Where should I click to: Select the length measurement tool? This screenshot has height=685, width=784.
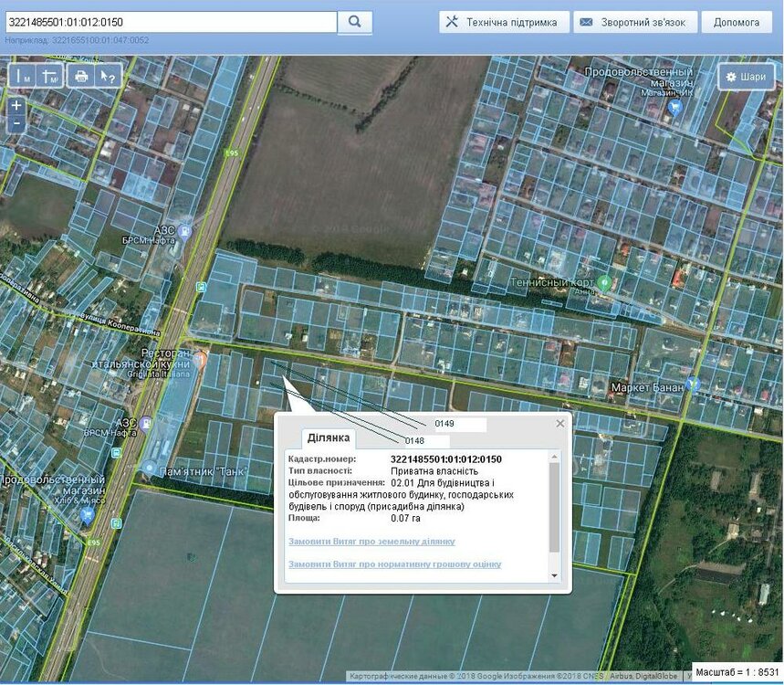(22, 75)
